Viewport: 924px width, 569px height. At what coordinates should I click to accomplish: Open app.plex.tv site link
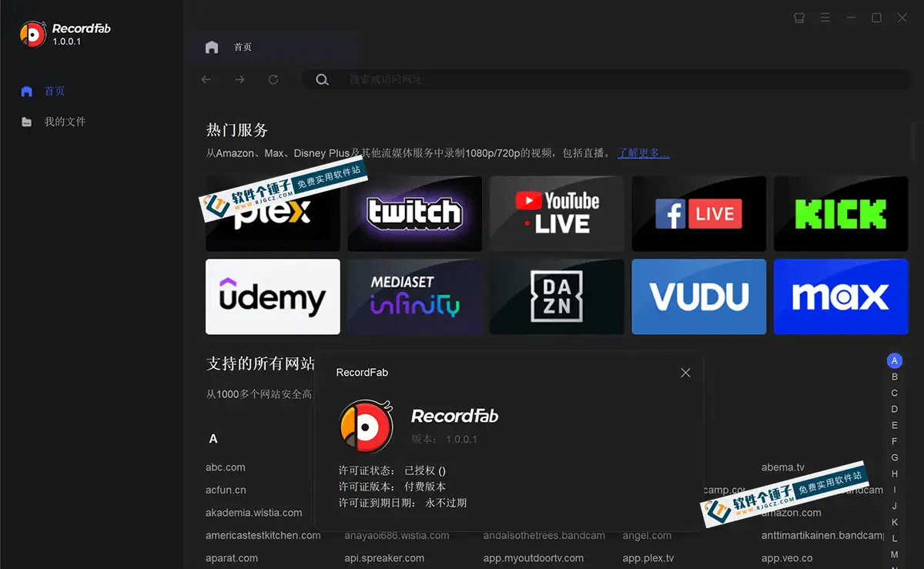click(648, 558)
